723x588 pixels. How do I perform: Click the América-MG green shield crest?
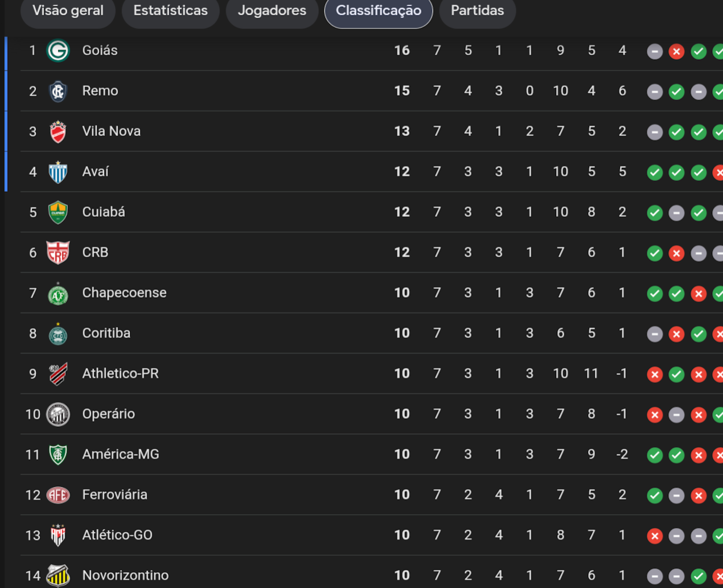click(x=57, y=455)
